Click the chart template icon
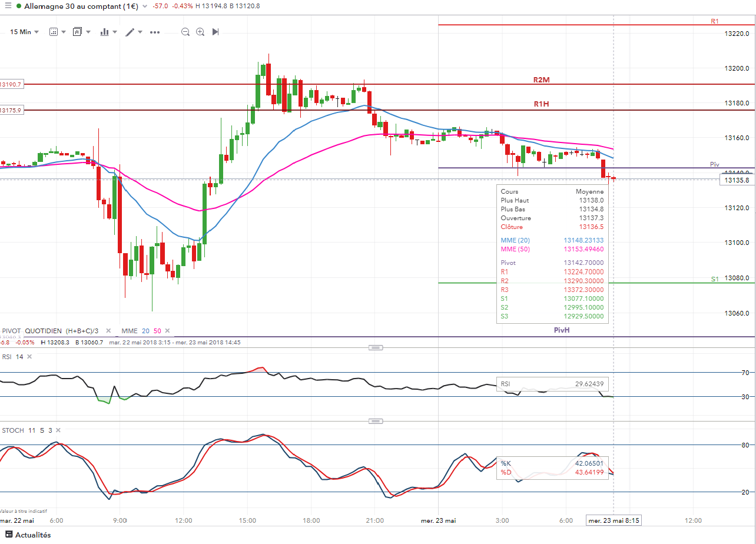The height and width of the screenshot is (544, 756). 77,32
